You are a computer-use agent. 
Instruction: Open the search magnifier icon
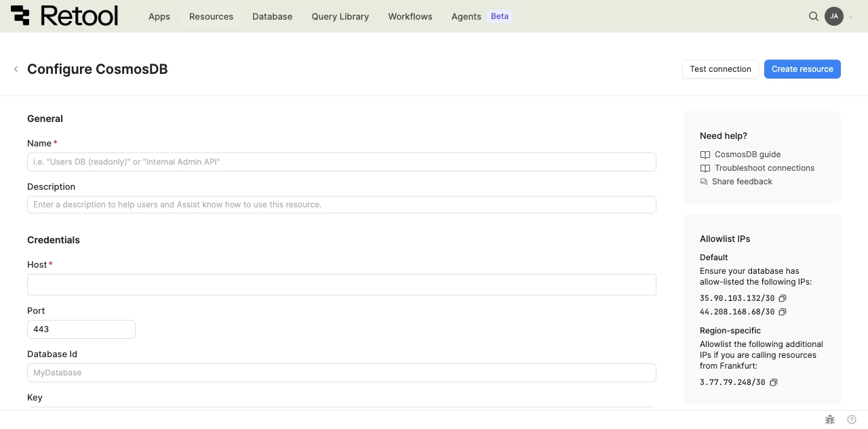814,16
